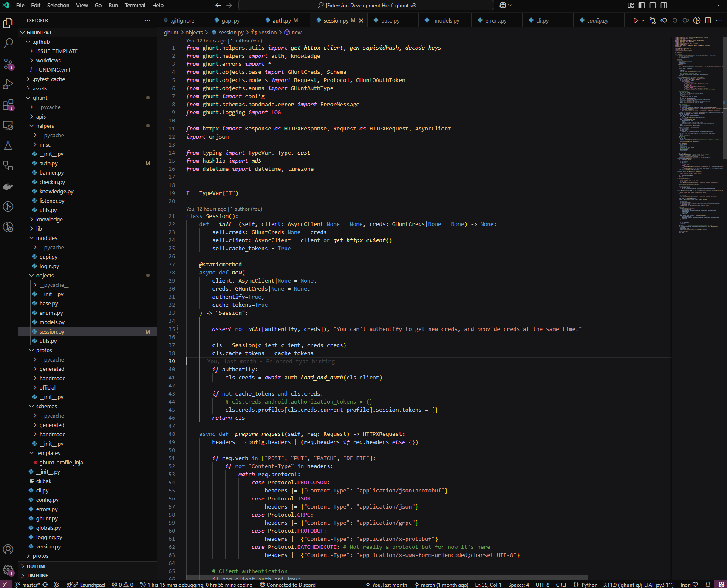Customize layout from the title bar
The width and height of the screenshot is (727, 588).
pos(631,5)
